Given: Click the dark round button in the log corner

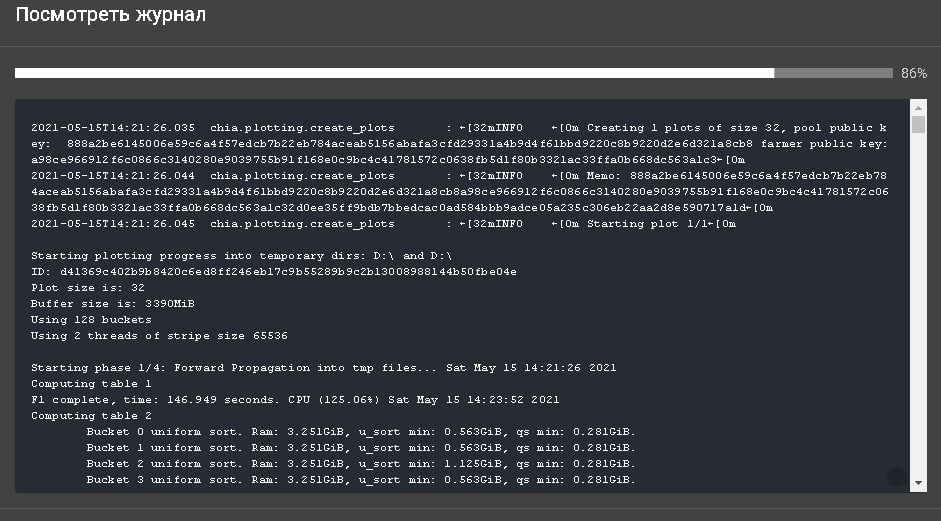Looking at the screenshot, I should coord(896,478).
